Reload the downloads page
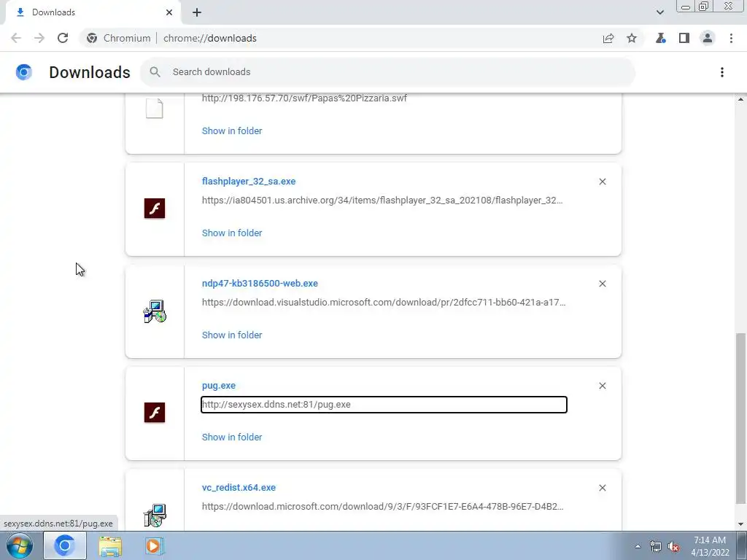The height and width of the screenshot is (560, 747). [63, 38]
